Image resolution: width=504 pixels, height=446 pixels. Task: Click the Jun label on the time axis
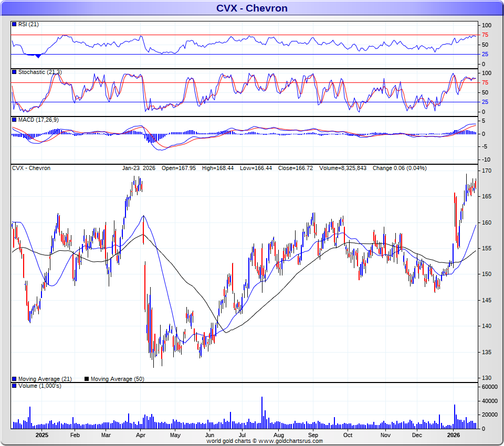click(209, 435)
